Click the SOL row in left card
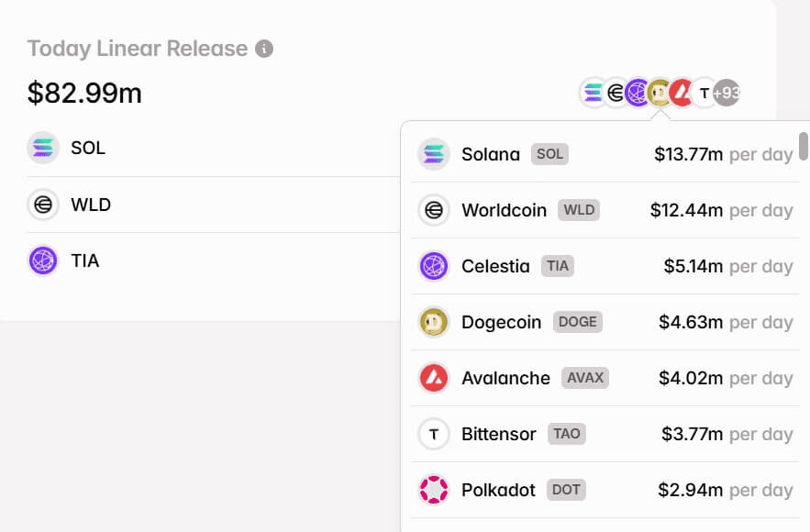Screen dimensions: 810x532 (x=88, y=147)
